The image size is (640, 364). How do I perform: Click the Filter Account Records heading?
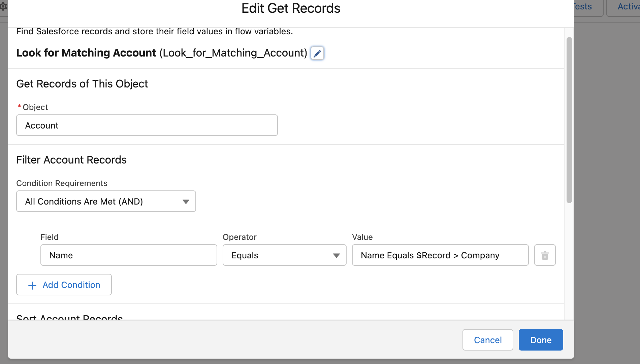71,160
